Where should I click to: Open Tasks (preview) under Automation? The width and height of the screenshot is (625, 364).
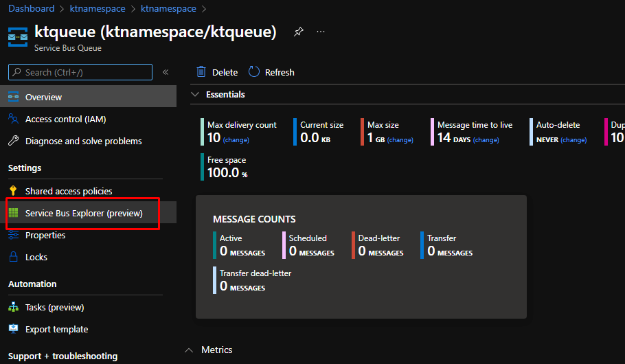pyautogui.click(x=54, y=307)
